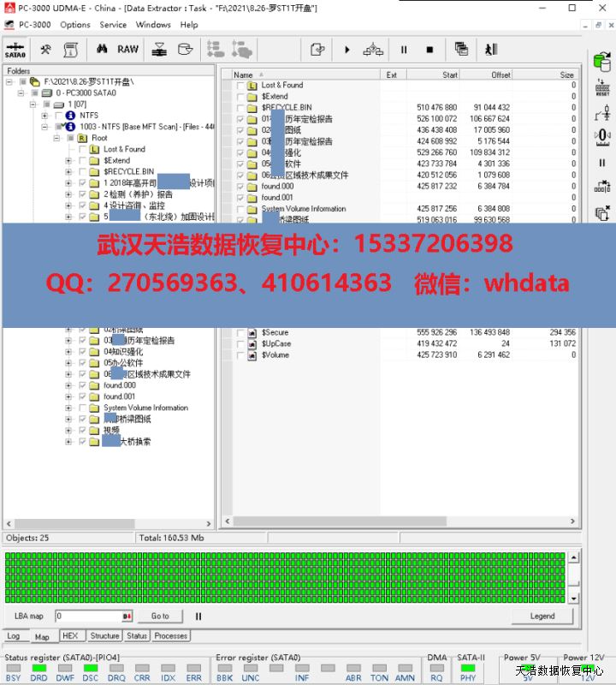The height and width of the screenshot is (685, 616).
Task: Uncheck the found.000 folder in file list
Action: (x=240, y=186)
